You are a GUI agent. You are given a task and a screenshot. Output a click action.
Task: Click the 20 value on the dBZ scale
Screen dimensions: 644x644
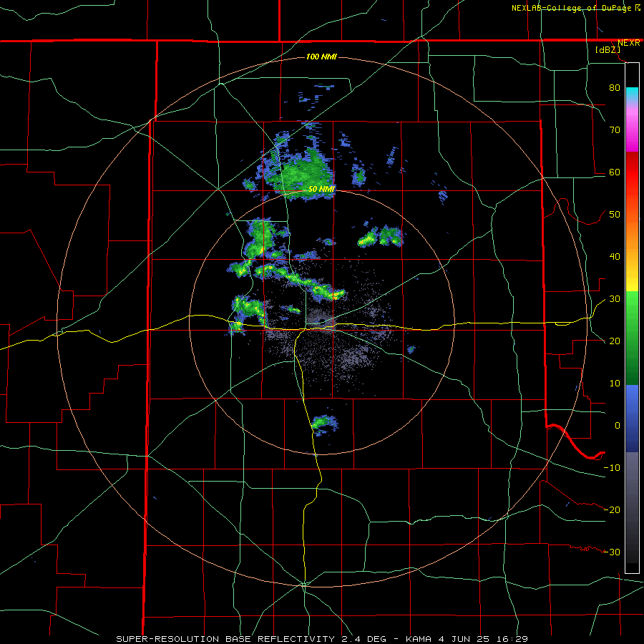615,341
